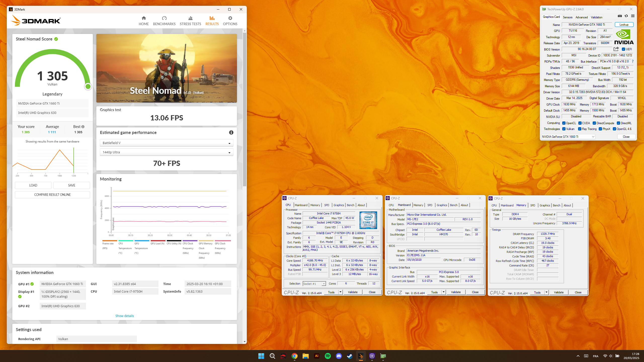Toggle the DirectML checkbox in GPU-Z
Image resolution: width=644 pixels, height=362 pixels.
[x=618, y=123]
